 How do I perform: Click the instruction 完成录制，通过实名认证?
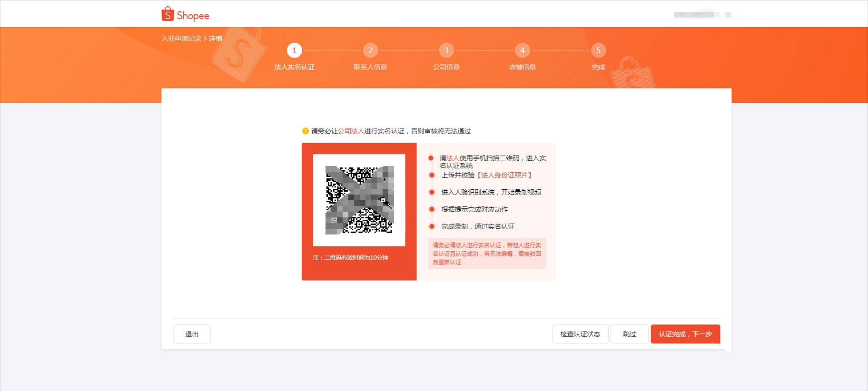coord(478,226)
